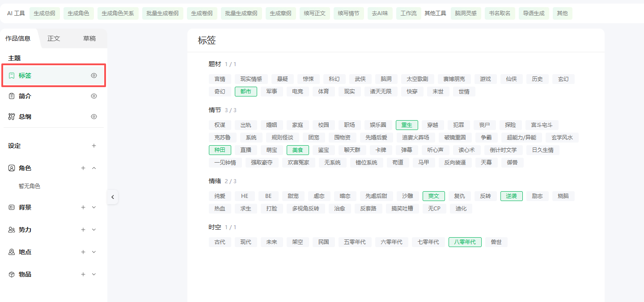Viewport: 644px width, 302px height.
Task: Add a new 物品 with plus icon
Action: click(x=83, y=274)
